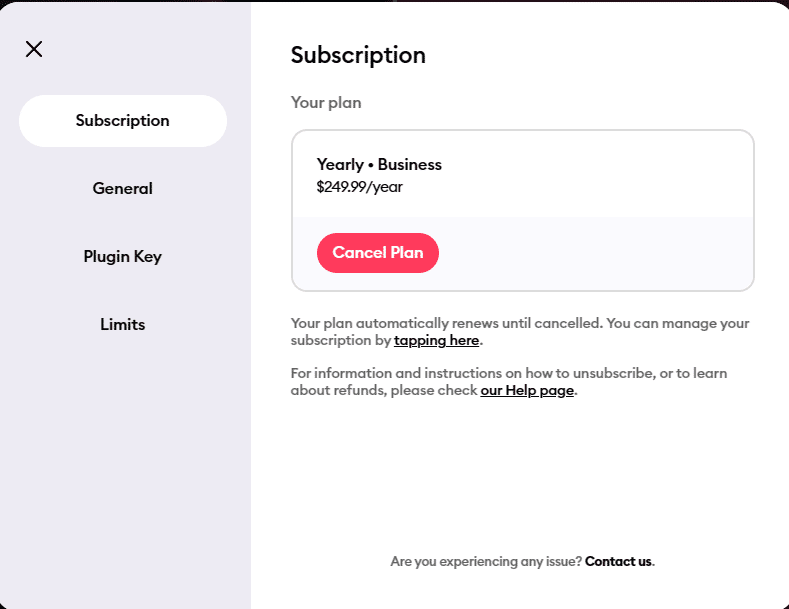
Task: Click the white plan card's top section
Action: click(600, 173)
